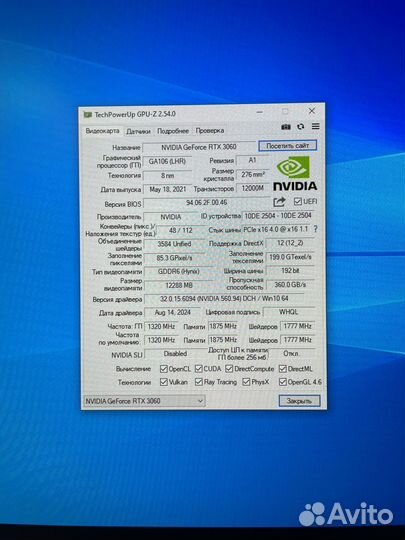The height and width of the screenshot is (540, 405).
Task: Click the 12288 MB memory size value
Action: point(178,285)
